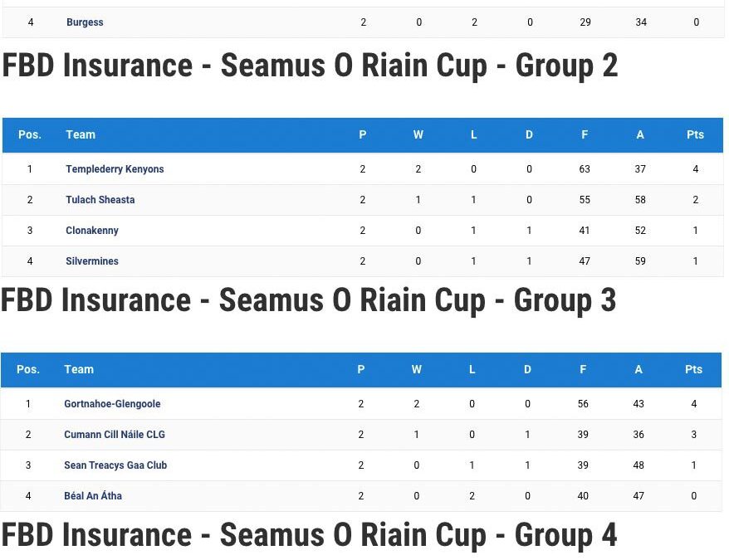Click the Tulach Sheasta team link
This screenshot has height=560, width=729.
100,200
